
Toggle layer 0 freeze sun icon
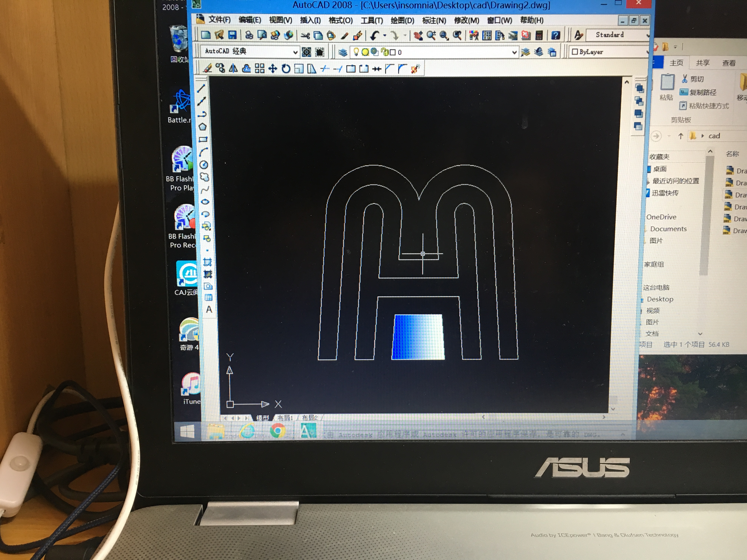point(365,52)
